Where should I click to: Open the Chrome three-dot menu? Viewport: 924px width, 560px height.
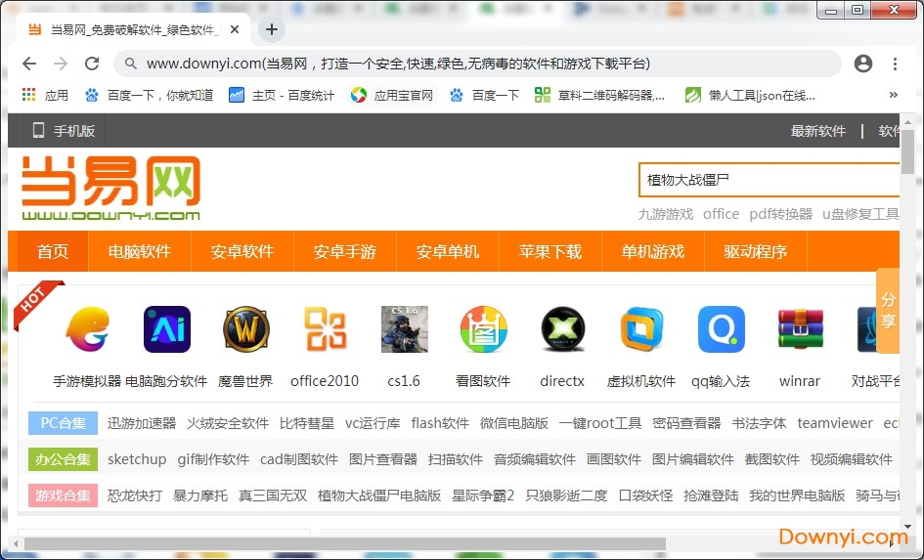click(x=895, y=64)
